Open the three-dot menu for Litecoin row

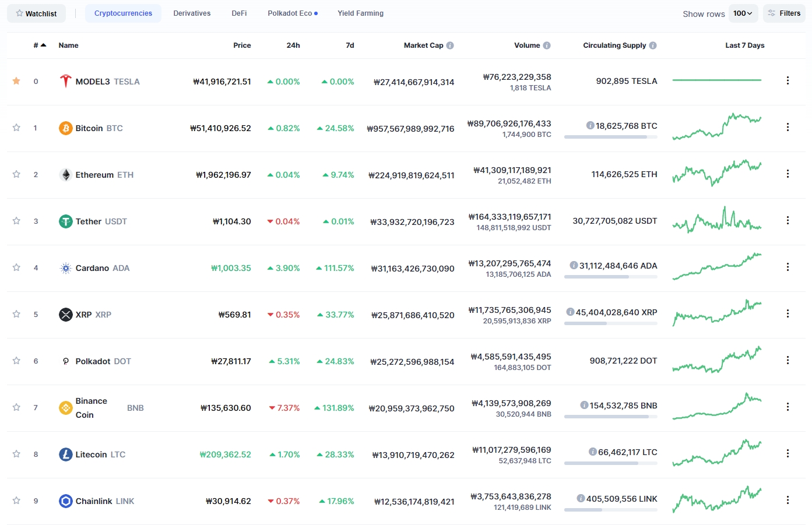pyautogui.click(x=788, y=453)
